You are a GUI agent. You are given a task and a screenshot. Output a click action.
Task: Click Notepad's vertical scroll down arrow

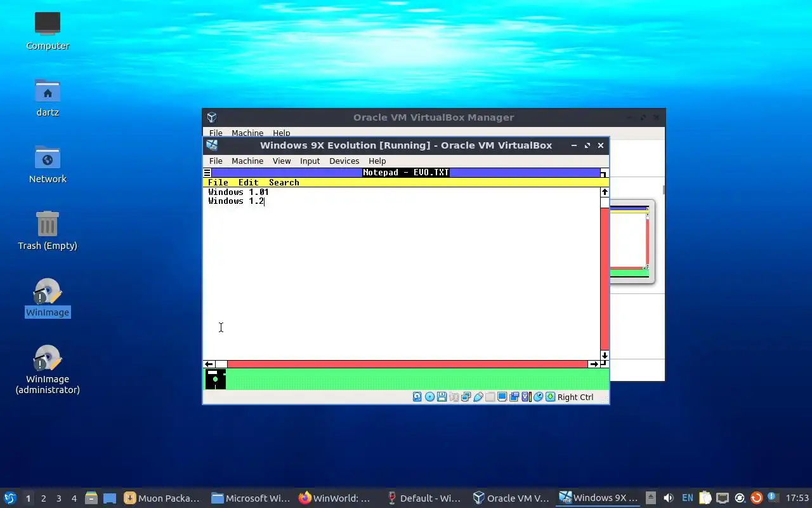[x=605, y=356]
